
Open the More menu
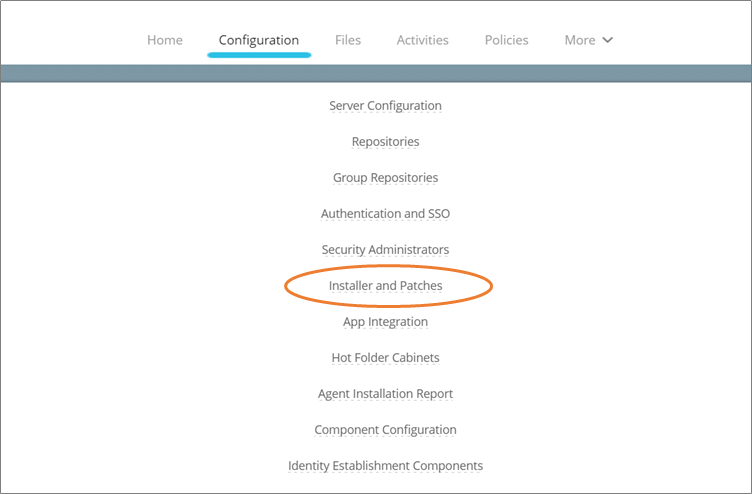tap(580, 40)
